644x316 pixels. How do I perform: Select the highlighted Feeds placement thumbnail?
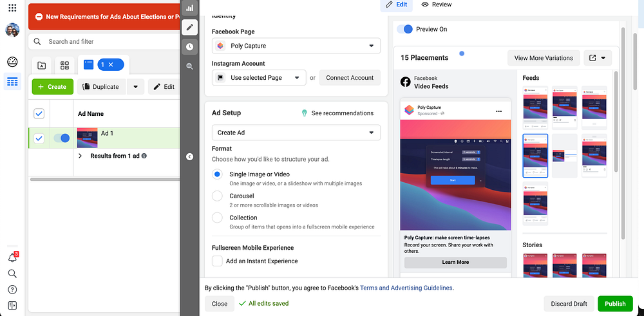(535, 156)
